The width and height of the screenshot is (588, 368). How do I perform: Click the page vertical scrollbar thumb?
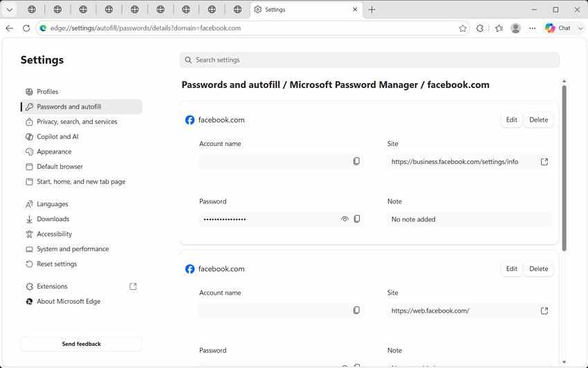tap(564, 168)
